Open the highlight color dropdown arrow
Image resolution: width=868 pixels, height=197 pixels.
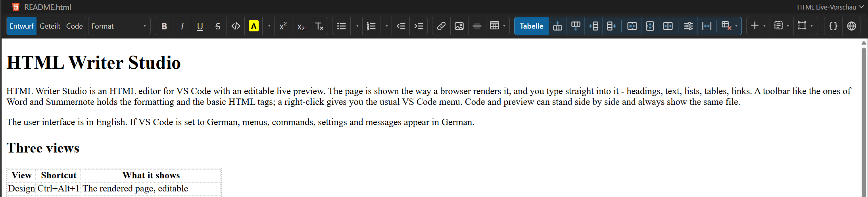coord(269,26)
